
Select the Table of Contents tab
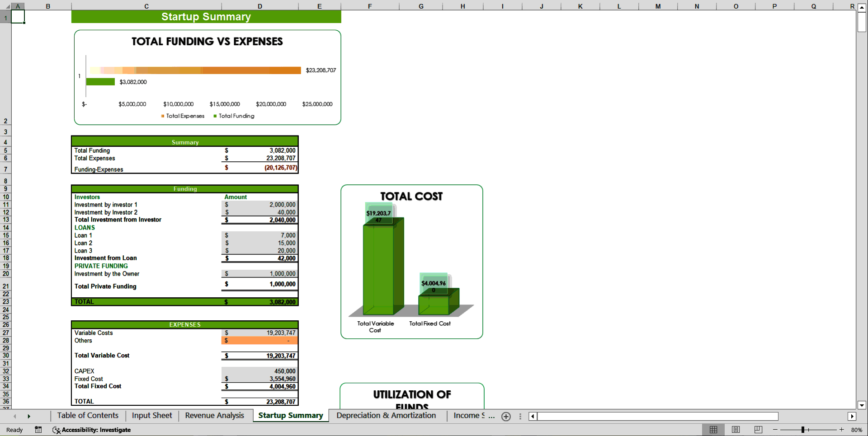[x=87, y=415]
